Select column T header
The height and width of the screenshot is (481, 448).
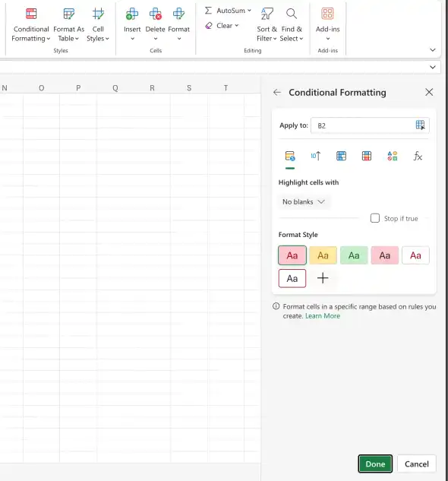pyautogui.click(x=226, y=88)
